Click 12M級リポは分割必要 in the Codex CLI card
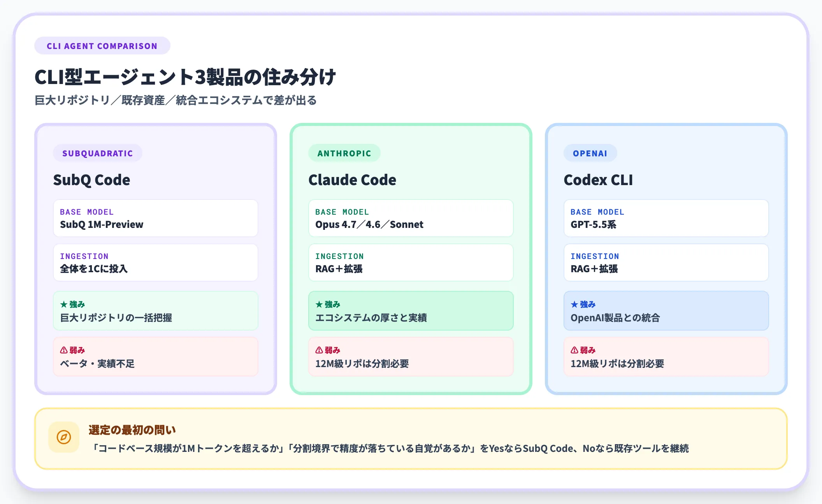Viewport: 822px width, 504px height. [x=617, y=364]
